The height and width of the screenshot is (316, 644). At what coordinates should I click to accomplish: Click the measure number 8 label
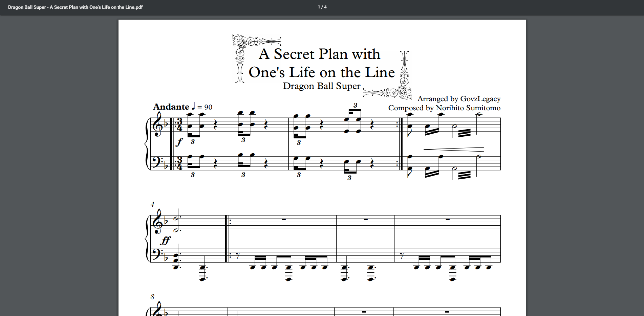[x=152, y=297]
